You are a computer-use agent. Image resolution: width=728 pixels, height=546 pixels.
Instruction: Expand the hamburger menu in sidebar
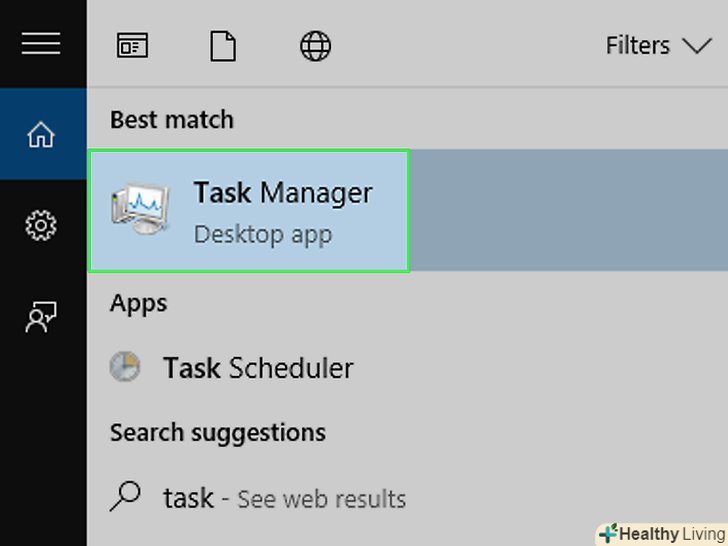pos(40,44)
